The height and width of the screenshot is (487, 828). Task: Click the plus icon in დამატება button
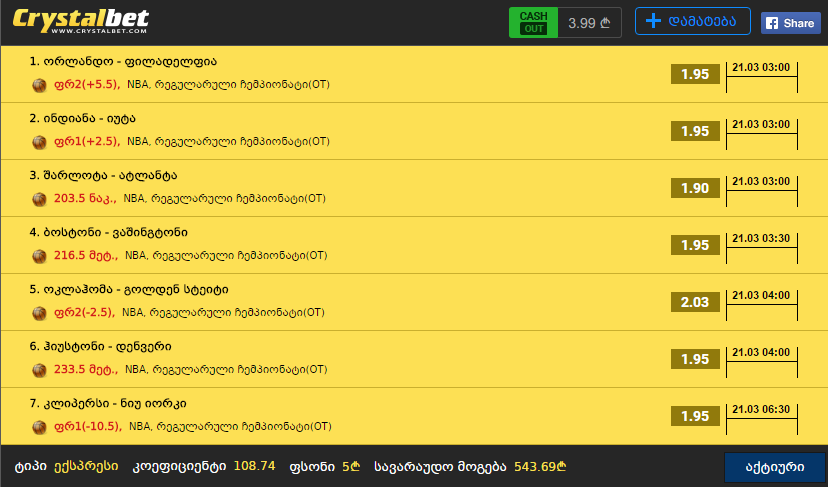(x=653, y=21)
